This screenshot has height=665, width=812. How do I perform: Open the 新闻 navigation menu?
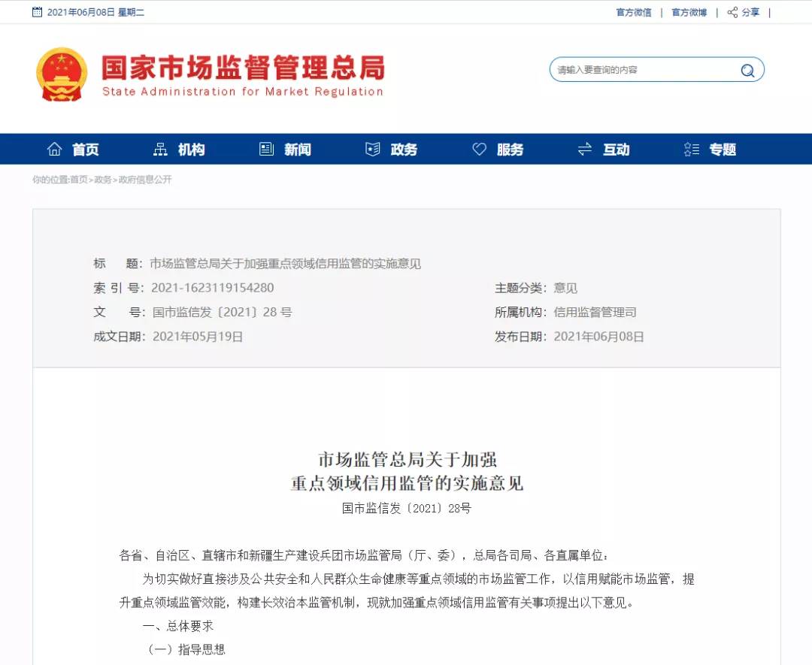point(298,150)
